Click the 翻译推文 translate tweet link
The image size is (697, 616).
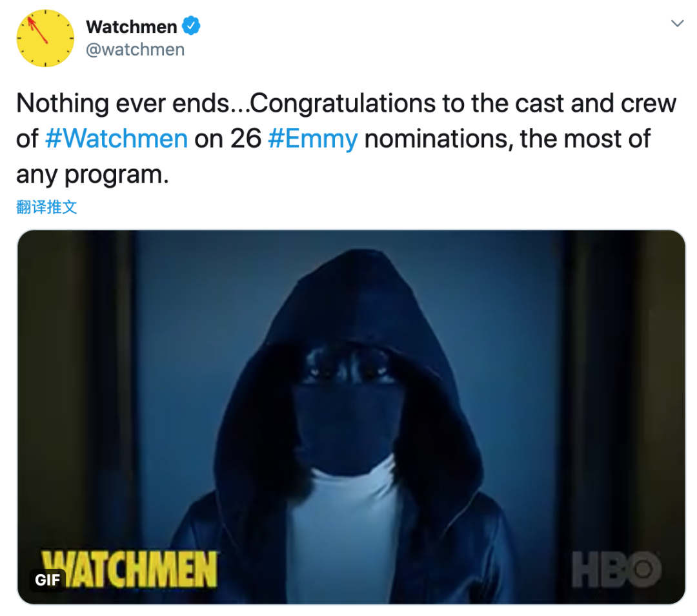46,207
